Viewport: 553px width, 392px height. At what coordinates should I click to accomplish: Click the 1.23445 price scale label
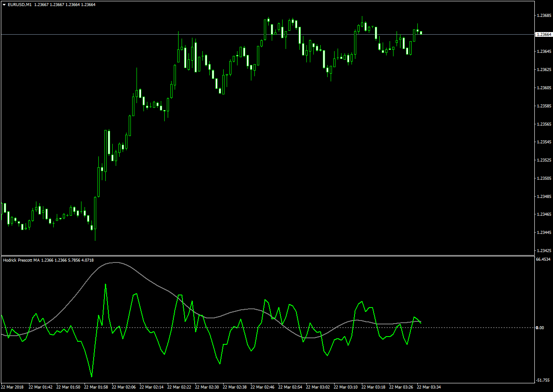point(543,233)
